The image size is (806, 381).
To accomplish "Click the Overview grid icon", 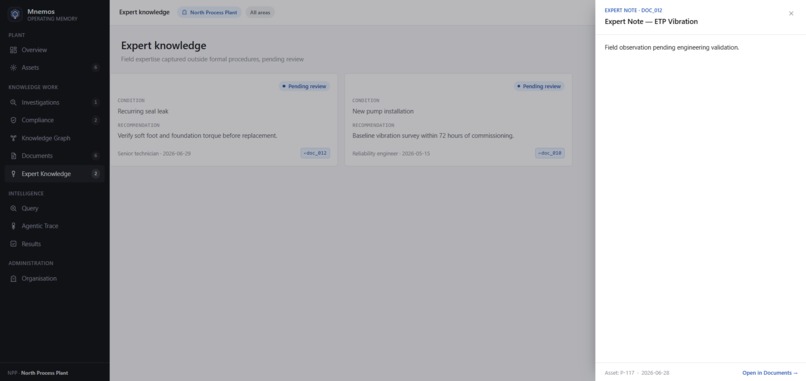I will point(13,50).
